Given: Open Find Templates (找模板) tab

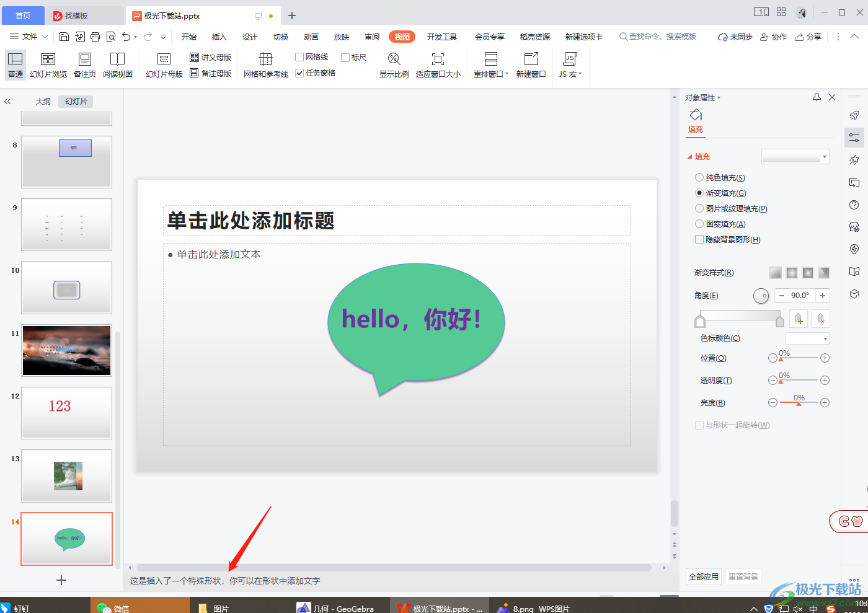Looking at the screenshot, I should coord(86,15).
